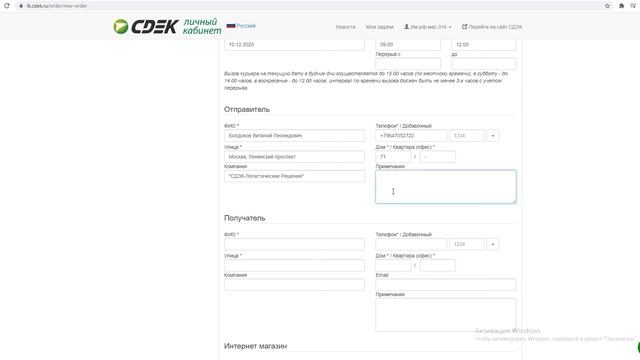The image size is (640, 360).
Task: Click the Получатель section heading
Action: click(244, 218)
